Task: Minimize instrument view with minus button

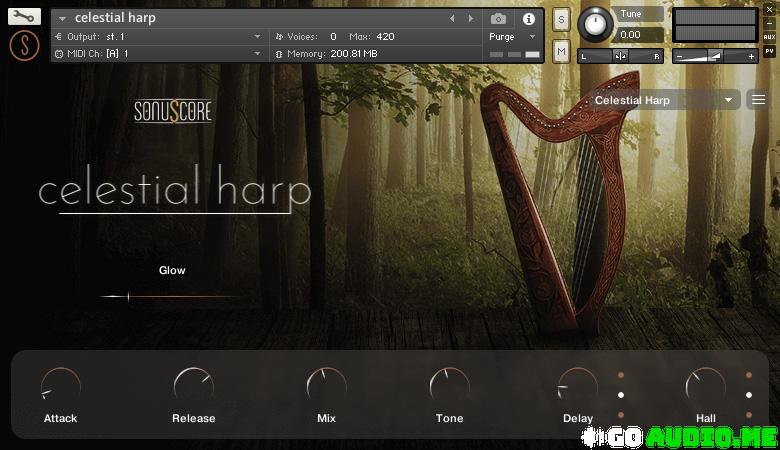Action: (x=769, y=23)
